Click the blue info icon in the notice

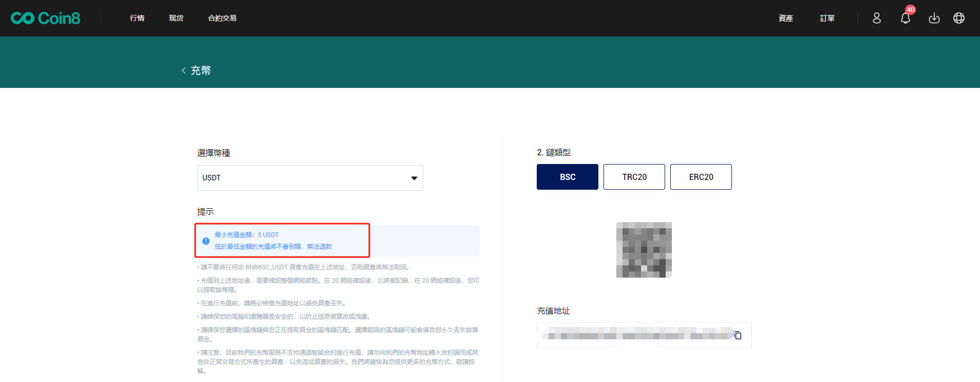[206, 241]
